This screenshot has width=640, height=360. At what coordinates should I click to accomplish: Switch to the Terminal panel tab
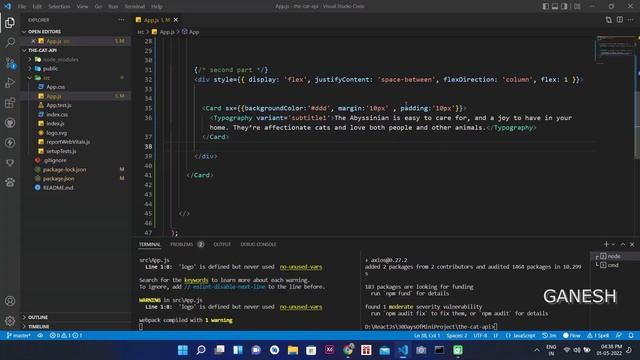[x=150, y=244]
